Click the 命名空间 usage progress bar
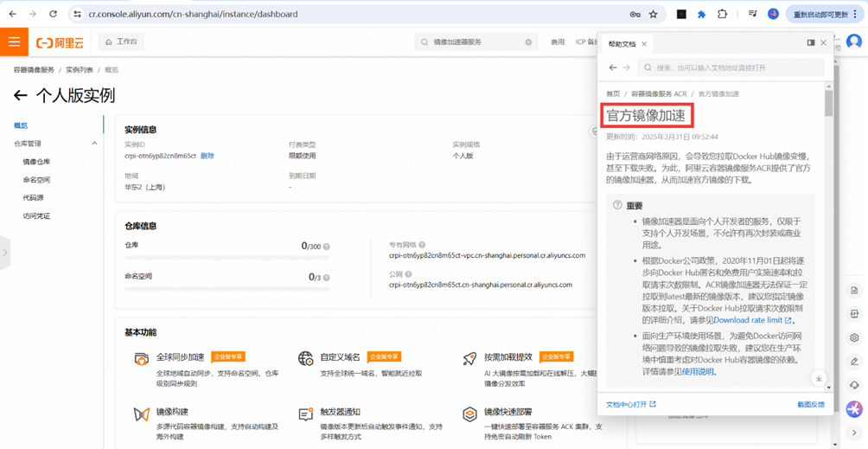This screenshot has width=868, height=449. click(227, 288)
